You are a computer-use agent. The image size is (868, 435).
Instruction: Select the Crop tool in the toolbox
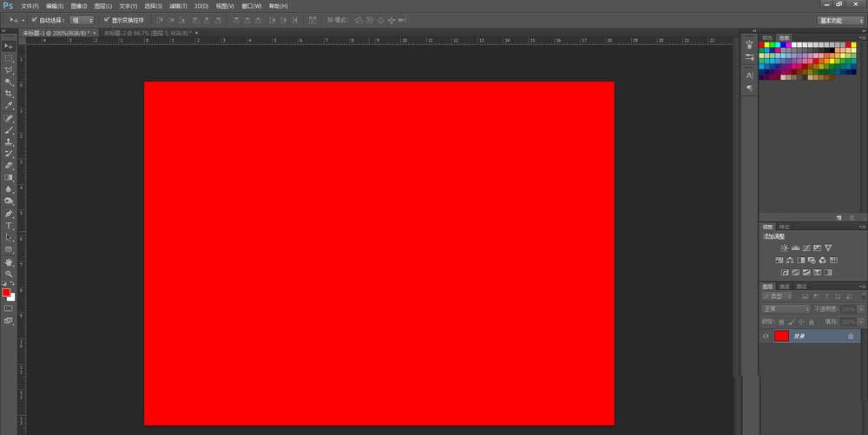click(x=9, y=94)
